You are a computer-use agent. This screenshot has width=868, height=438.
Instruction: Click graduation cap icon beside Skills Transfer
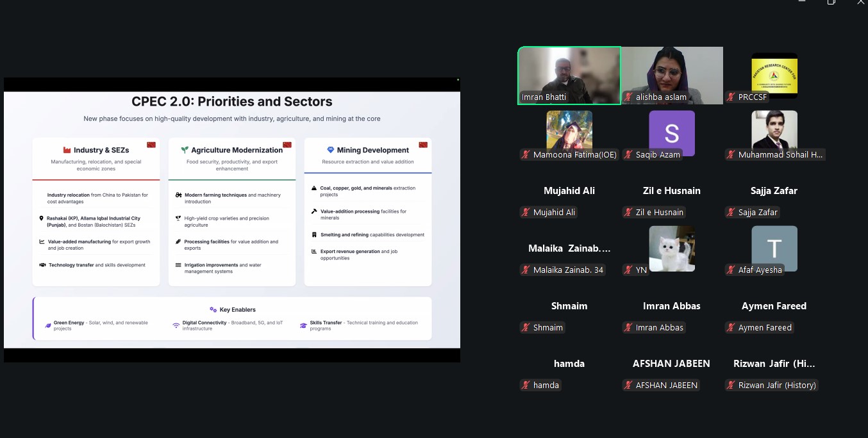click(x=303, y=325)
